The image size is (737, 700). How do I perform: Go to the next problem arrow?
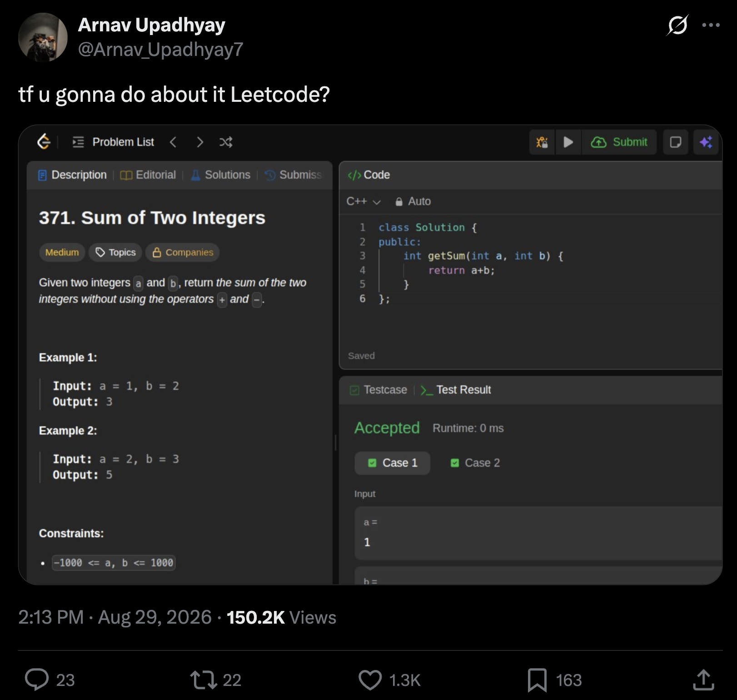tap(199, 142)
